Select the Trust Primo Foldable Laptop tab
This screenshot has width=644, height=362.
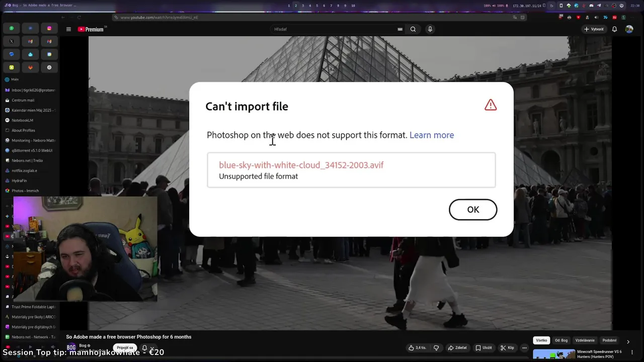click(x=30, y=307)
